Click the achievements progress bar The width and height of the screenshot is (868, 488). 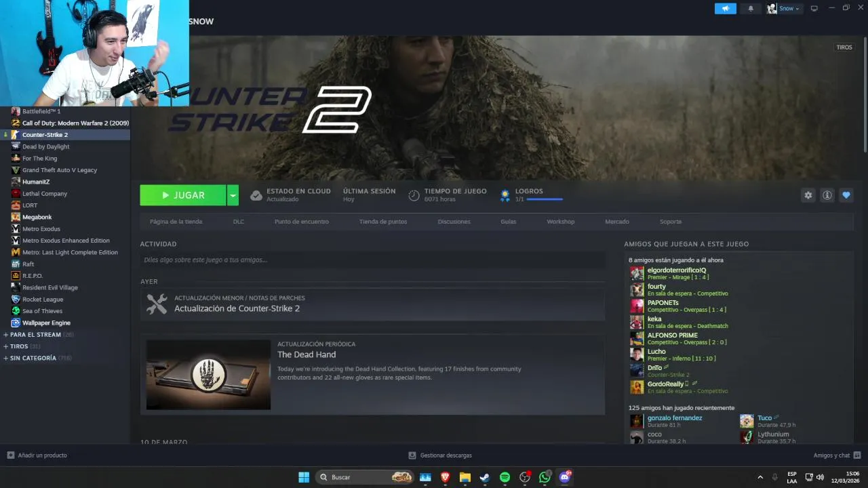click(545, 199)
